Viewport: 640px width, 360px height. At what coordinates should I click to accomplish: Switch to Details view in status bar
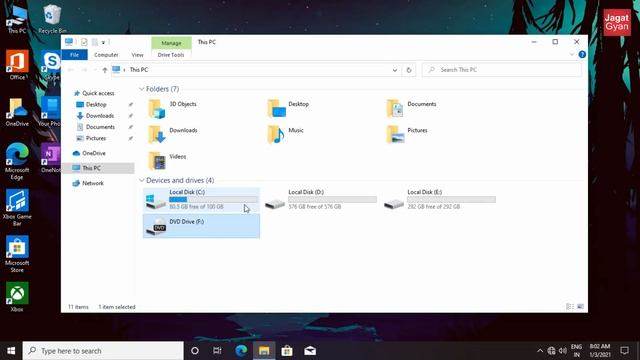pyautogui.click(x=570, y=307)
